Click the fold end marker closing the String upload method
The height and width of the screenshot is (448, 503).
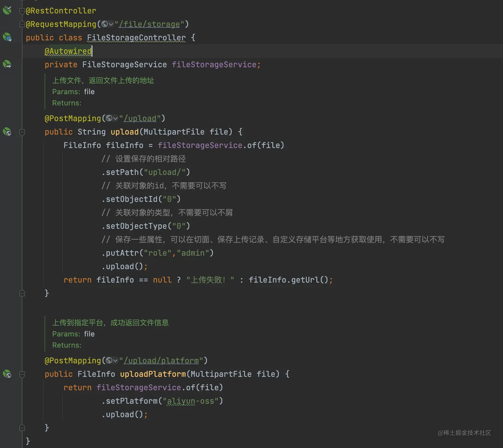pos(22,293)
